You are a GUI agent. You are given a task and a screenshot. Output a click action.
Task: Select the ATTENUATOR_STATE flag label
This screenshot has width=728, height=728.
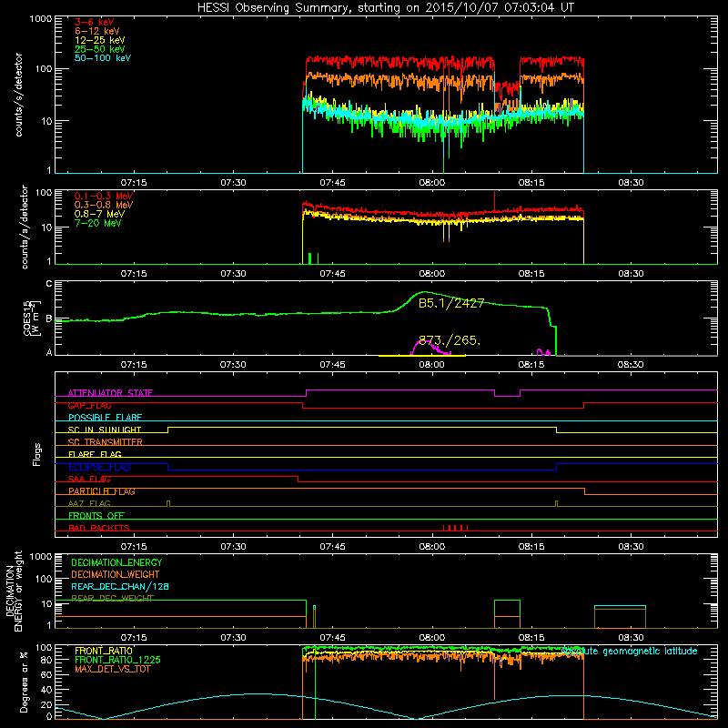110,393
